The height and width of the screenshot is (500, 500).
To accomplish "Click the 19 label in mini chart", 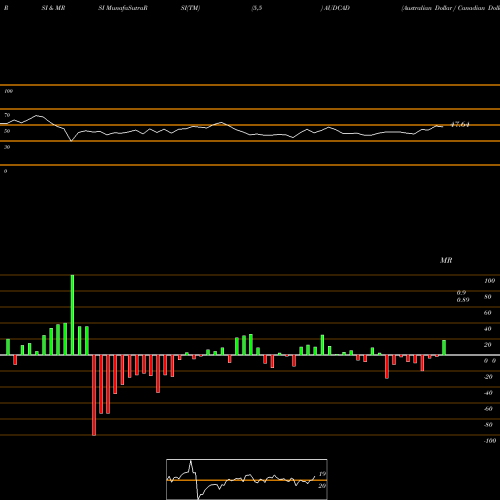I will (322, 474).
